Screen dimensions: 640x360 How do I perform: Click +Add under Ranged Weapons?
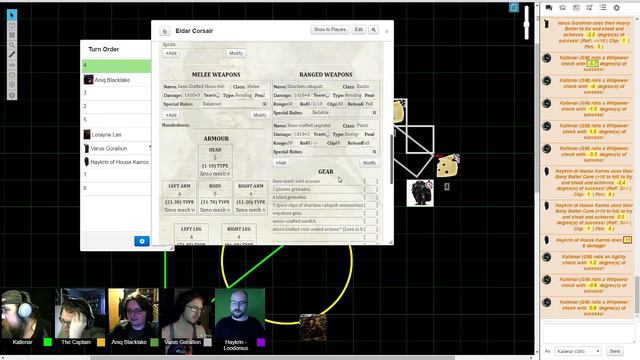tap(281, 163)
